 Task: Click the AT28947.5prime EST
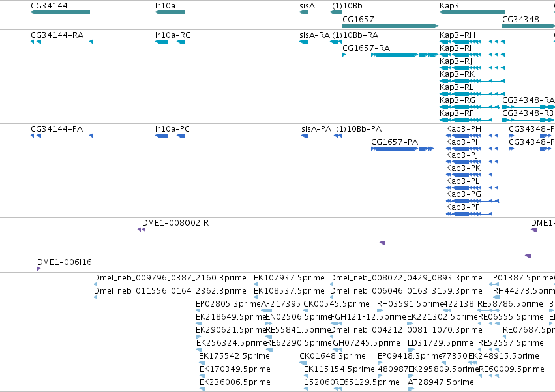pos(441,382)
